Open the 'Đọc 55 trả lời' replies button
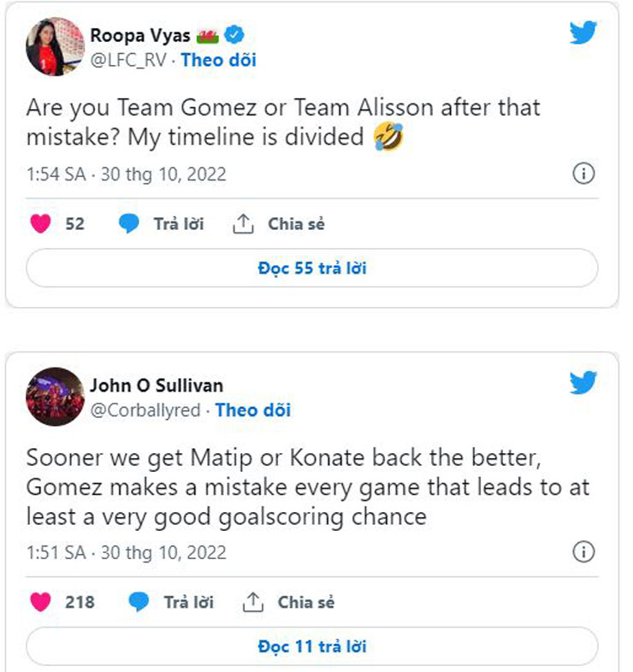This screenshot has height=672, width=633. 312,268
